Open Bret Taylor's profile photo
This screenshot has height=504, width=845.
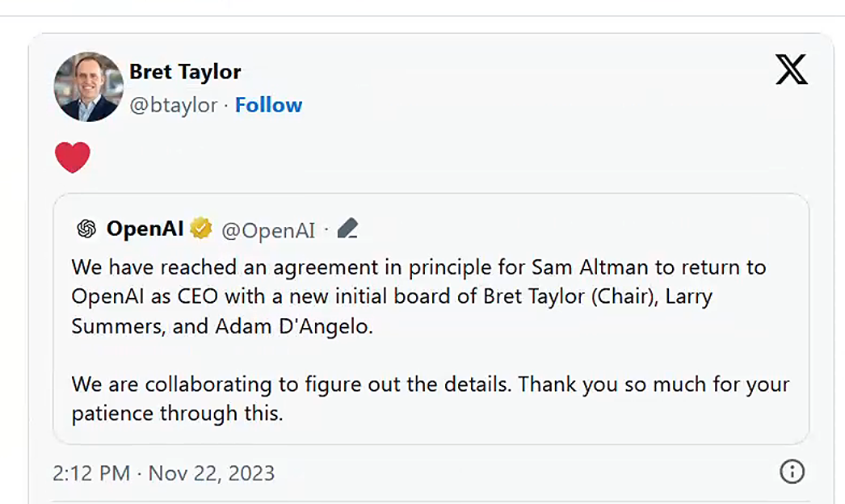click(x=86, y=87)
